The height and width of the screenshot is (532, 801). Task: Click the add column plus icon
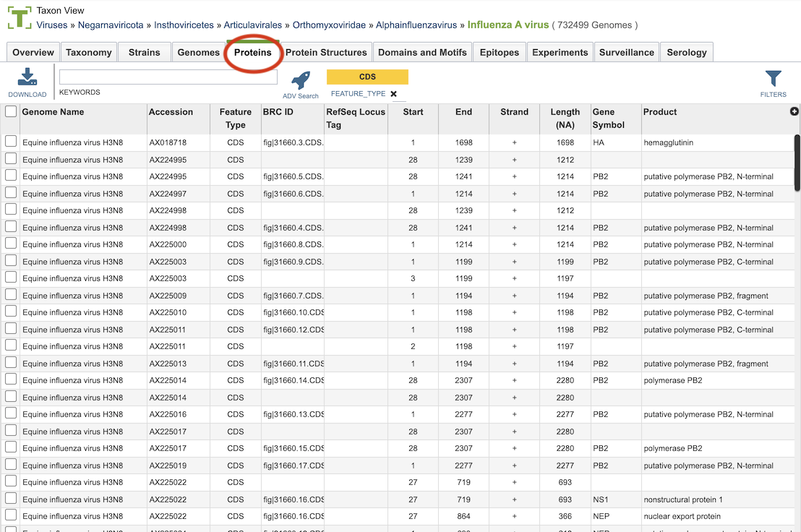(794, 111)
